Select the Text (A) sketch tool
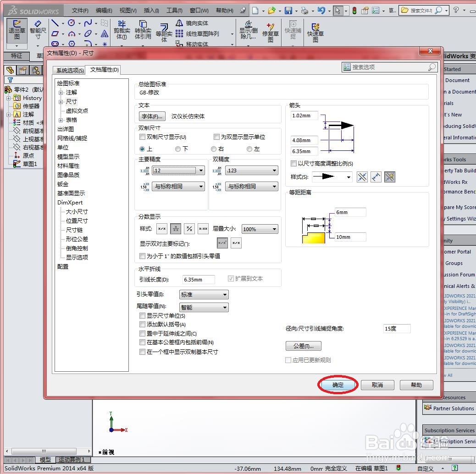Screen dimensions: 476x474 (x=105, y=33)
